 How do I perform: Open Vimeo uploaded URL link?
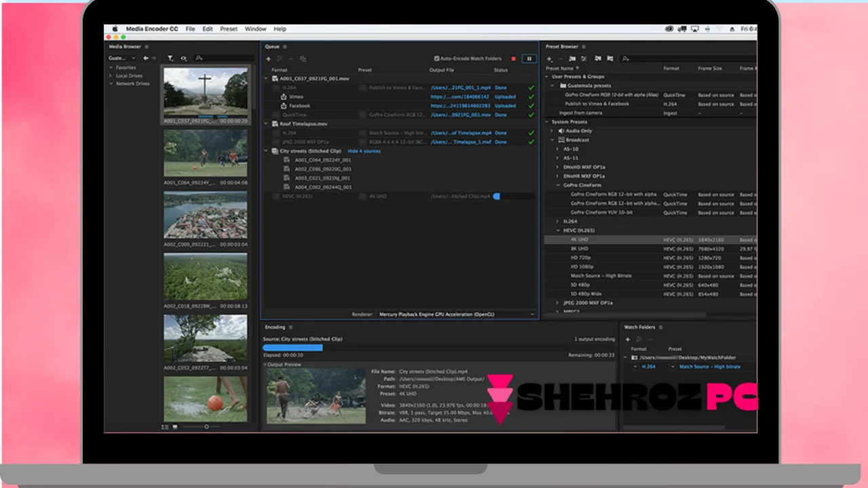(x=460, y=97)
